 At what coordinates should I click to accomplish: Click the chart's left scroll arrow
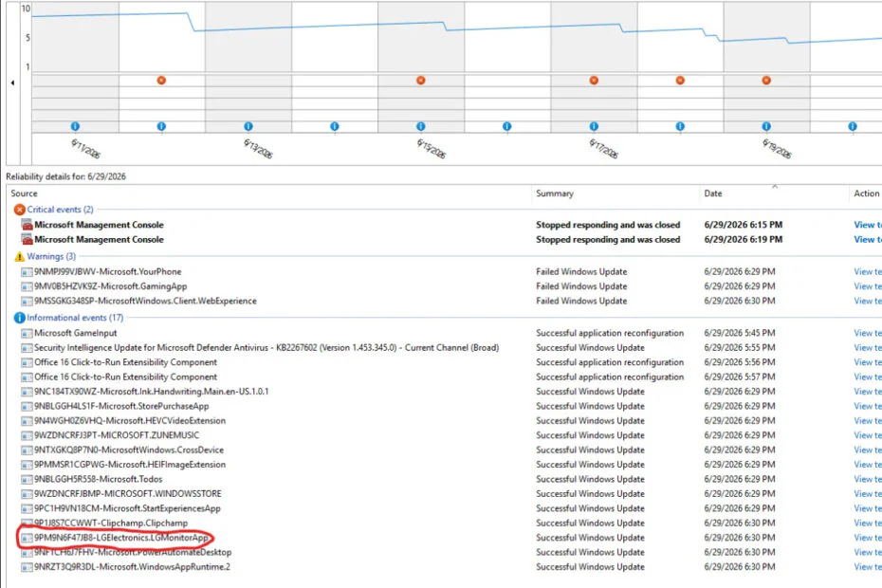point(12,83)
